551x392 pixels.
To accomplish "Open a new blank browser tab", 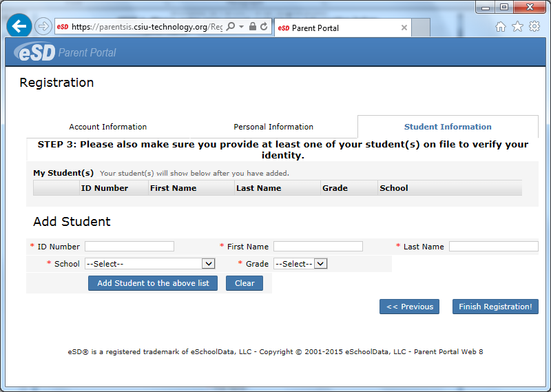I will click(421, 28).
